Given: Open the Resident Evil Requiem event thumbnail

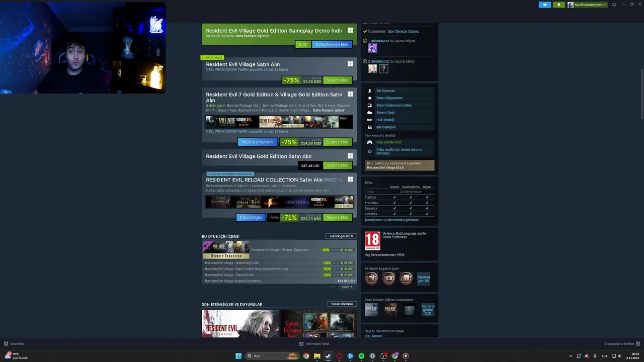Looking at the screenshot, I should point(240,324).
